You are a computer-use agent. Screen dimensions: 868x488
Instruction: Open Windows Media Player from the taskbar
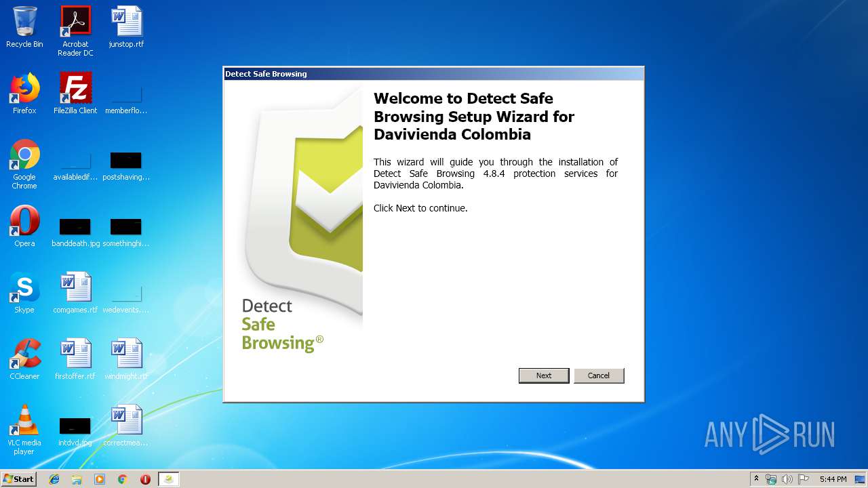tap(100, 479)
